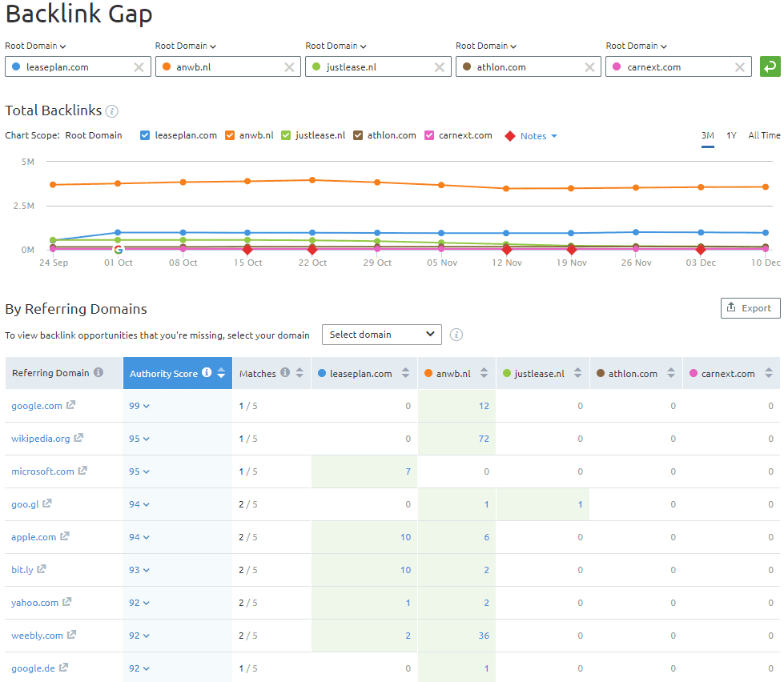Click anwb.nl backlink count 72 for wikipedia.org
The width and height of the screenshot is (784, 682).
click(x=484, y=439)
